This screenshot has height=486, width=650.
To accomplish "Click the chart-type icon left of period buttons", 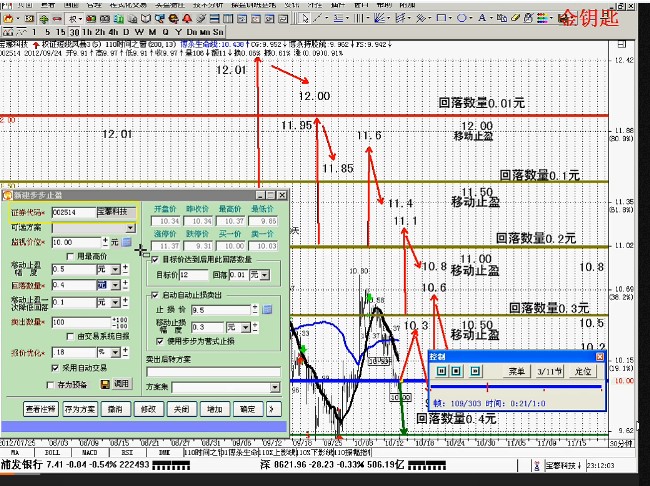I will (8, 32).
